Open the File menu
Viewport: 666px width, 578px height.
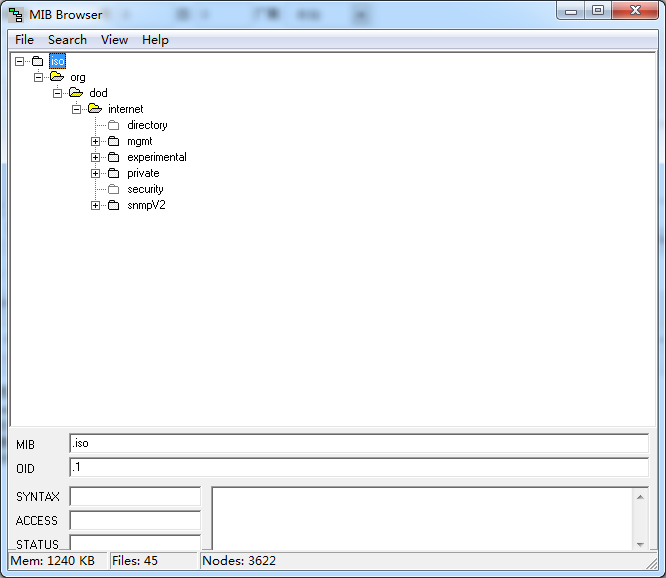point(24,40)
